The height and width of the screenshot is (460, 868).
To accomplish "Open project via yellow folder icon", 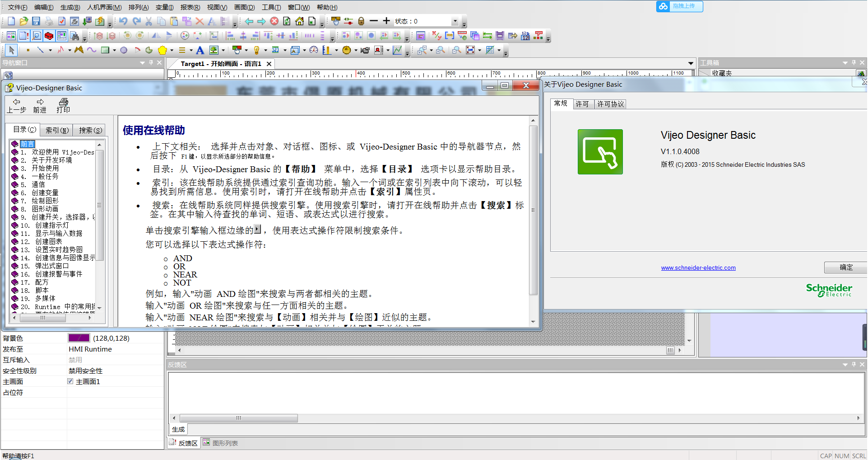I will pyautogui.click(x=23, y=21).
